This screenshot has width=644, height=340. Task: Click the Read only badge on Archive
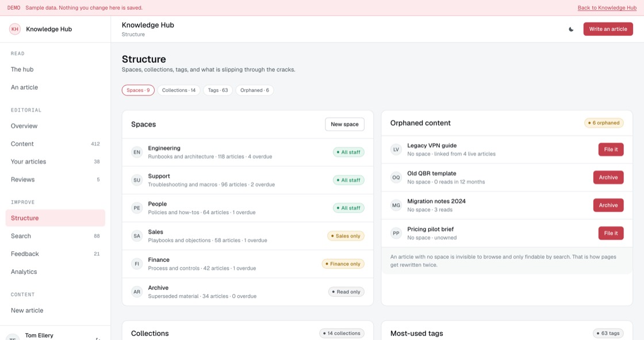346,292
